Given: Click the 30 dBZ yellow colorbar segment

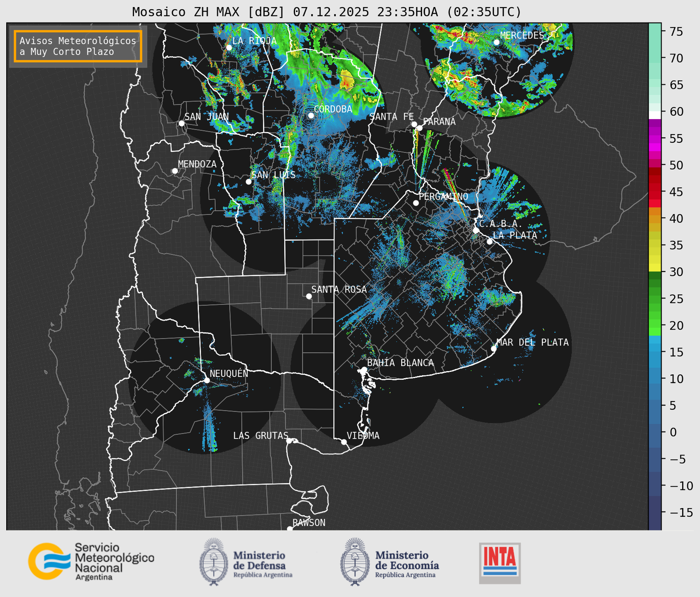Looking at the screenshot, I should coord(655,268).
